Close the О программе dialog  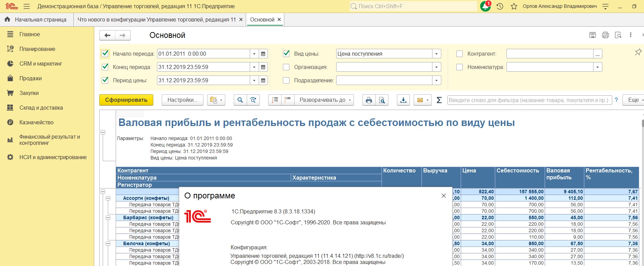pyautogui.click(x=444, y=196)
